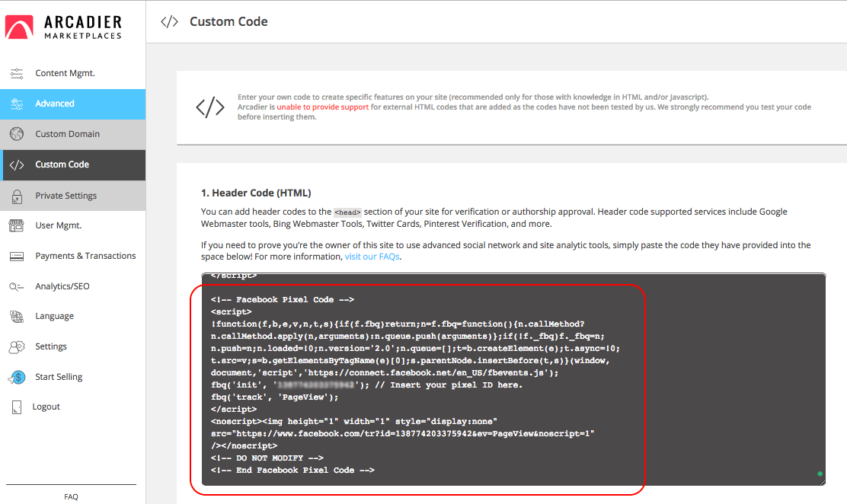Click the 'Insert your pixel ID here' comment
The height and width of the screenshot is (504, 847).
pyautogui.click(x=449, y=384)
